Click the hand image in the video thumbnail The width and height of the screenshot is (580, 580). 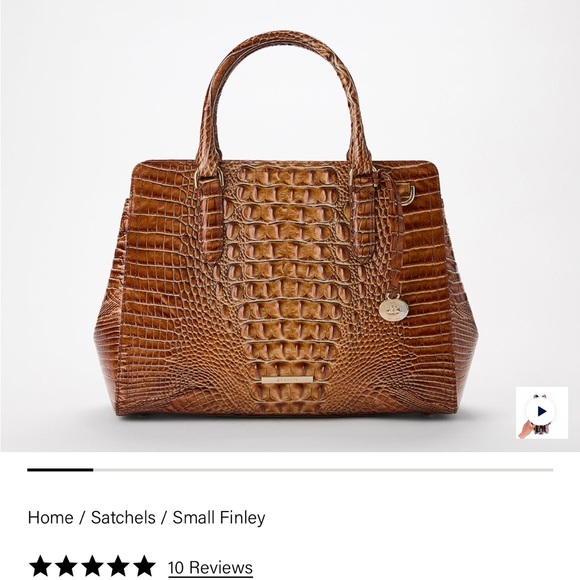[525, 431]
